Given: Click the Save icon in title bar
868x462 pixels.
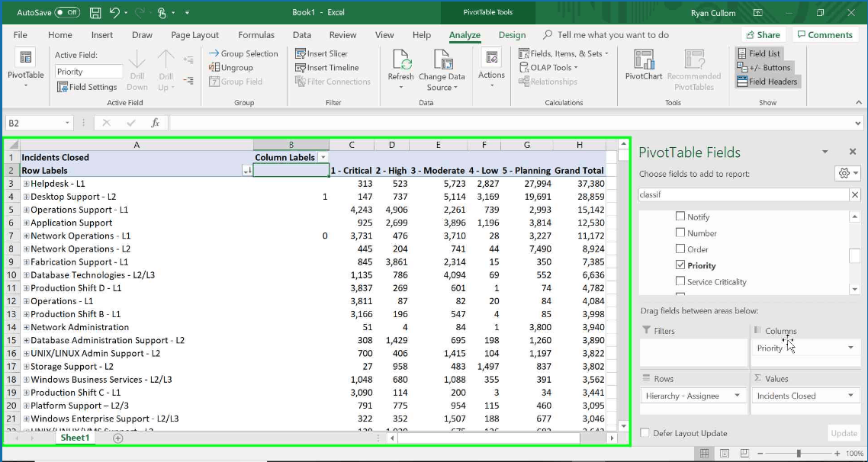Looking at the screenshot, I should coord(95,12).
